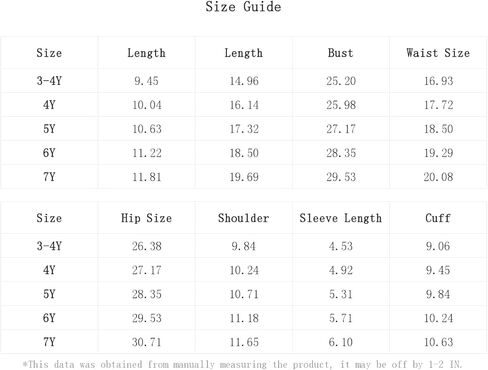488x370 pixels.
Task: Click the Shoulder column header
Action: (244, 218)
